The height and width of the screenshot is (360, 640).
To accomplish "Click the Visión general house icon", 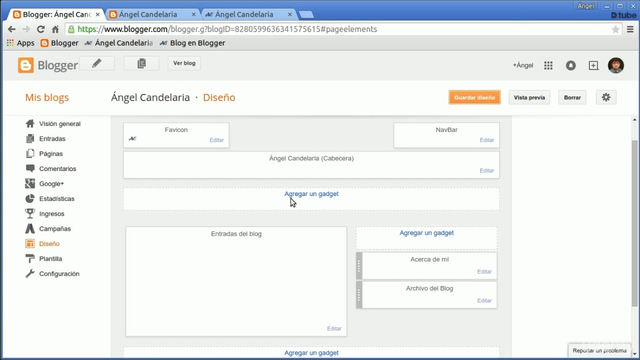I will coord(30,124).
